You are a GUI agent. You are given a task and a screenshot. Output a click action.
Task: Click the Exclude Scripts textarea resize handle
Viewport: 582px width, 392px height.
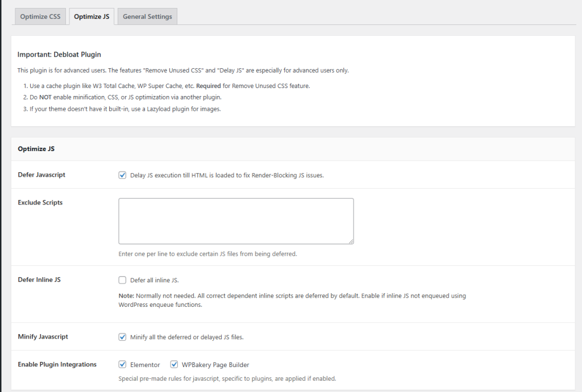[x=351, y=241]
